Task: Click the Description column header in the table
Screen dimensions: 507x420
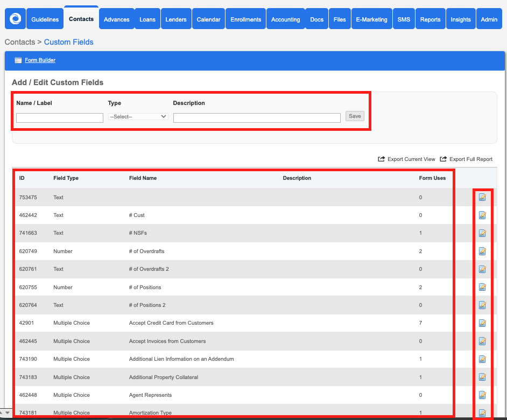Action: 297,178
